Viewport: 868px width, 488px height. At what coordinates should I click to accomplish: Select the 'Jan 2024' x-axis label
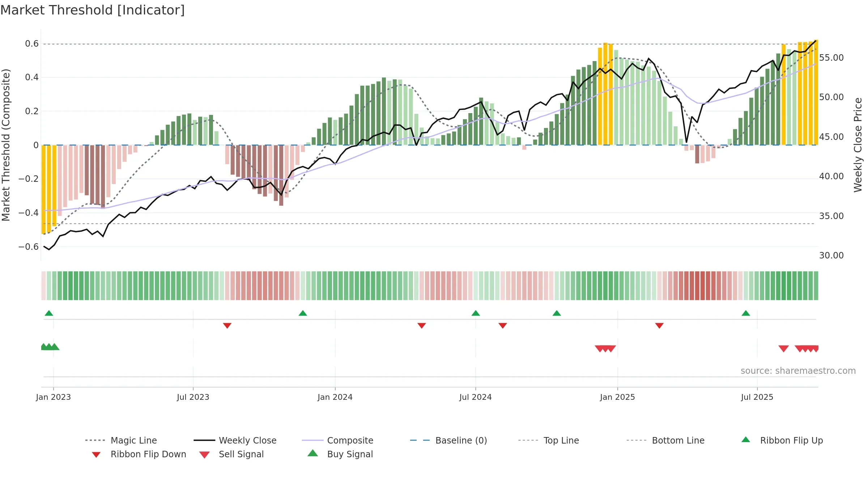pos(335,397)
